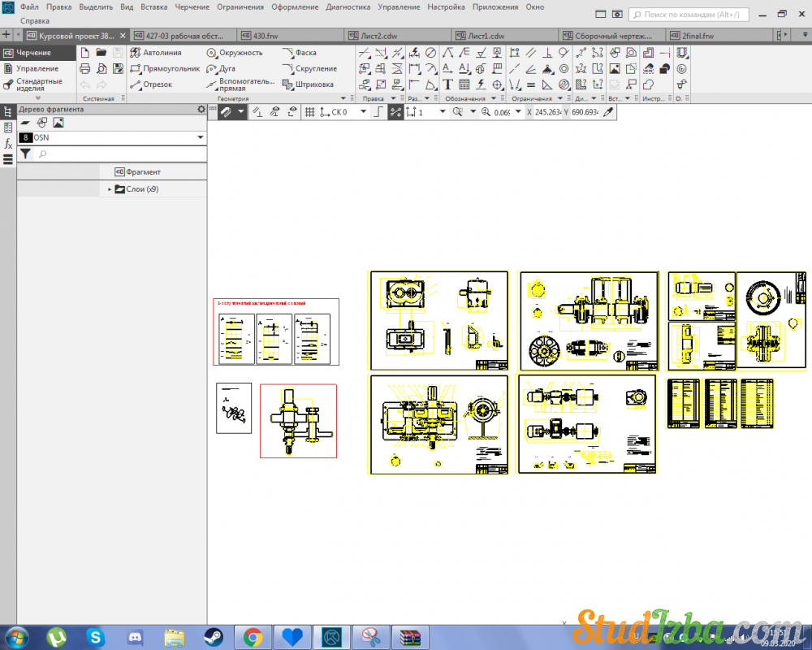Screen dimensions: 812x650
Task: Open the OSN layer dropdown
Action: coord(201,138)
